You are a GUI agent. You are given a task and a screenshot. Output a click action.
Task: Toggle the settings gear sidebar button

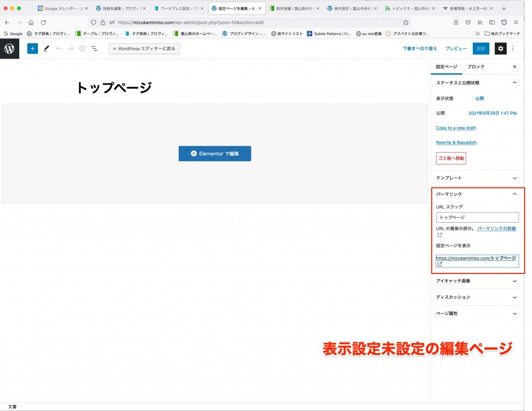500,48
